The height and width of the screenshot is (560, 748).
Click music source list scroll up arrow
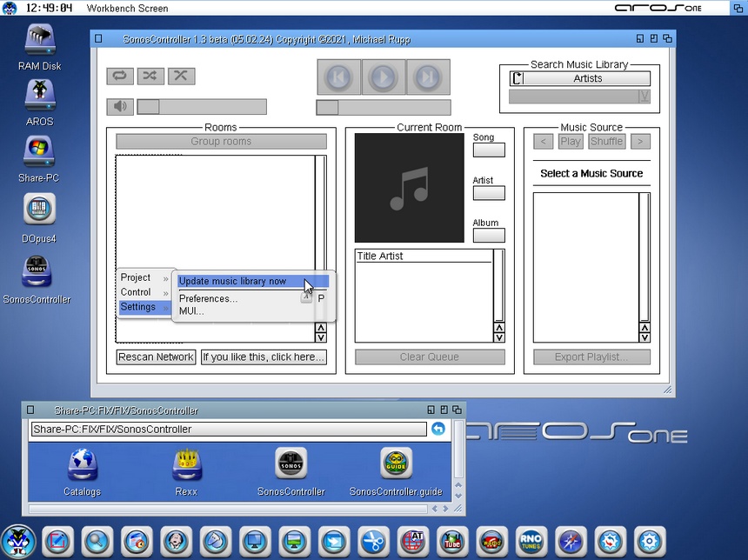[644, 328]
